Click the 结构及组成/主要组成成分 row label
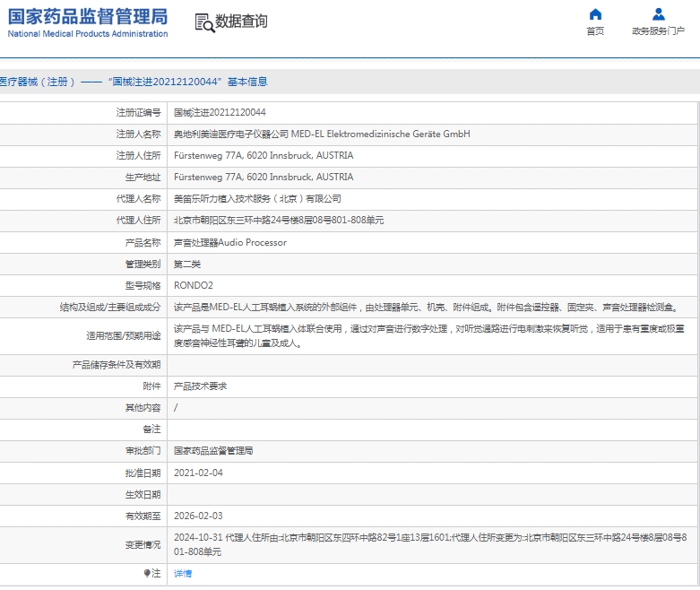Viewport: 700px width, 590px height. click(110, 308)
